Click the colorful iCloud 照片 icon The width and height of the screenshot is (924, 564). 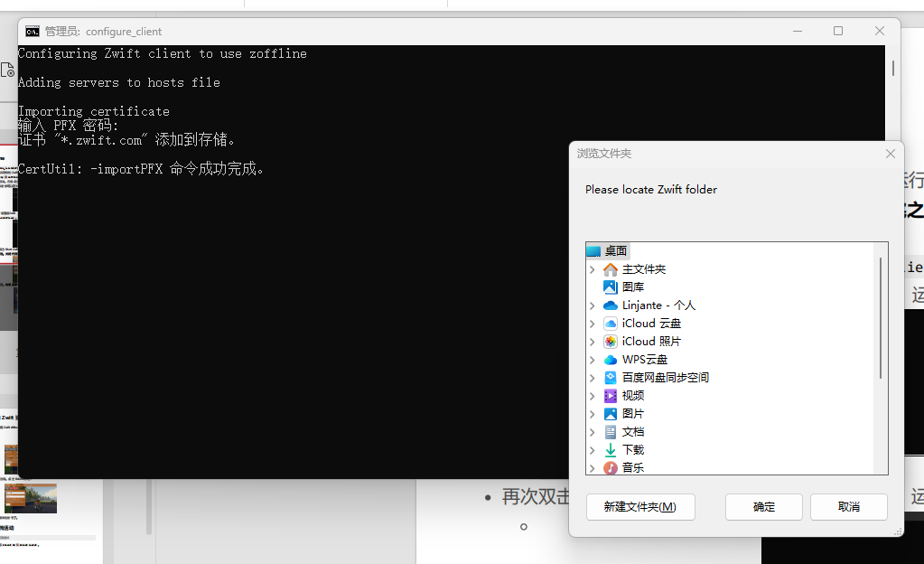(x=611, y=342)
